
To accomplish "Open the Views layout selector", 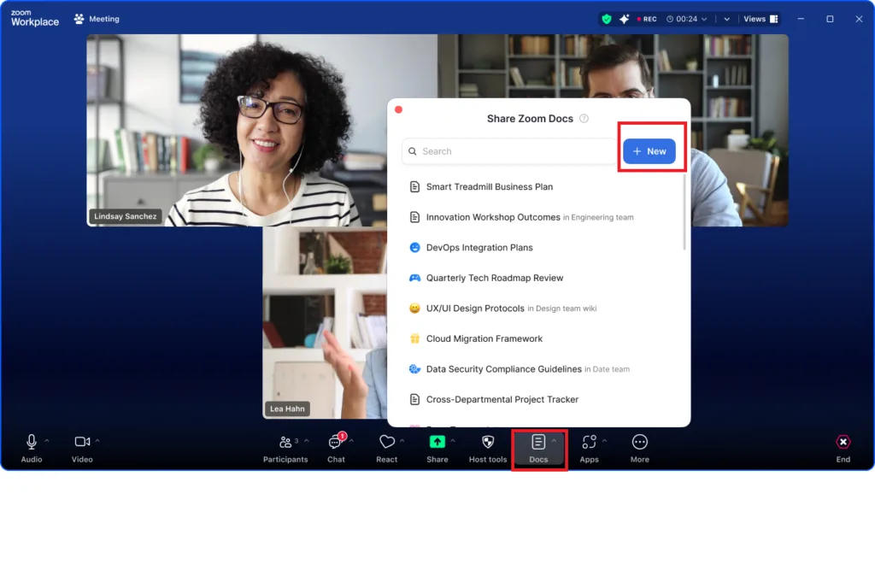I will click(x=759, y=18).
